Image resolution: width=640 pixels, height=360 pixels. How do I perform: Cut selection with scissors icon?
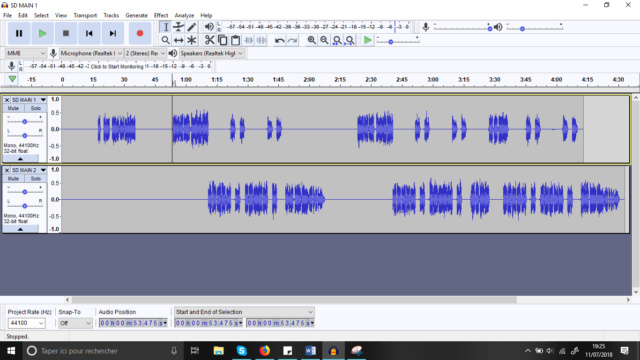tap(209, 40)
